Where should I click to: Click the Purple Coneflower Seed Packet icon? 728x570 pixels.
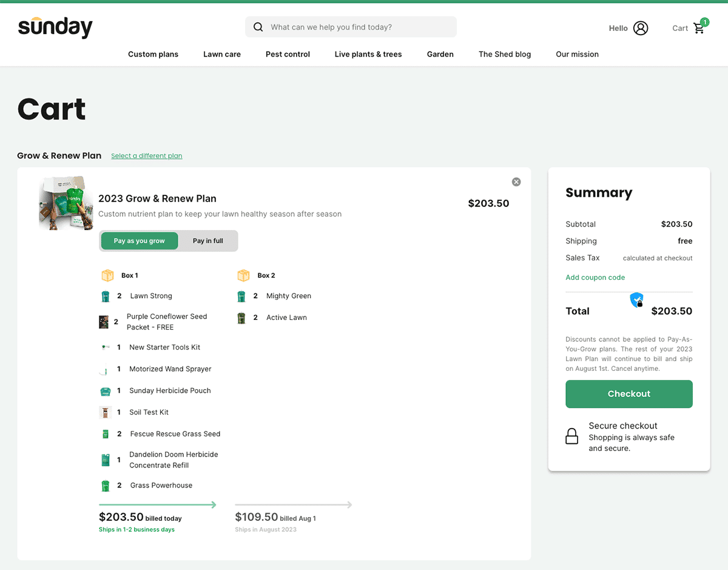click(x=104, y=322)
